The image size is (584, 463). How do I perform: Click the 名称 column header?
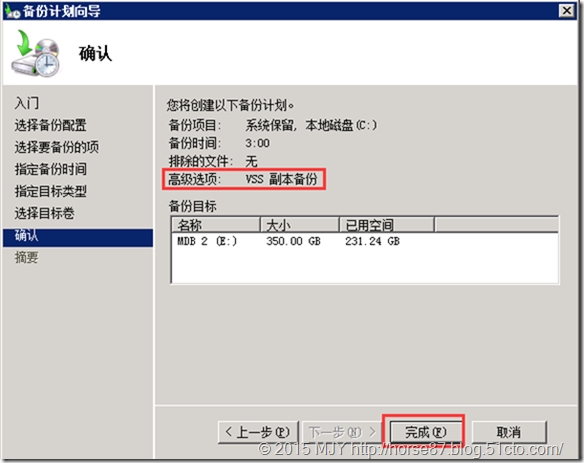[216, 225]
